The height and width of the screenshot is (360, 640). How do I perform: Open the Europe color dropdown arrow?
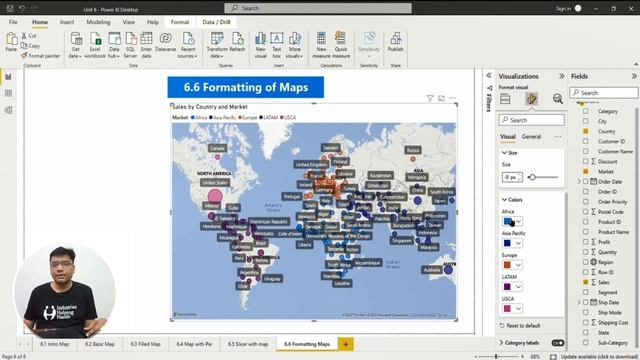tap(518, 265)
